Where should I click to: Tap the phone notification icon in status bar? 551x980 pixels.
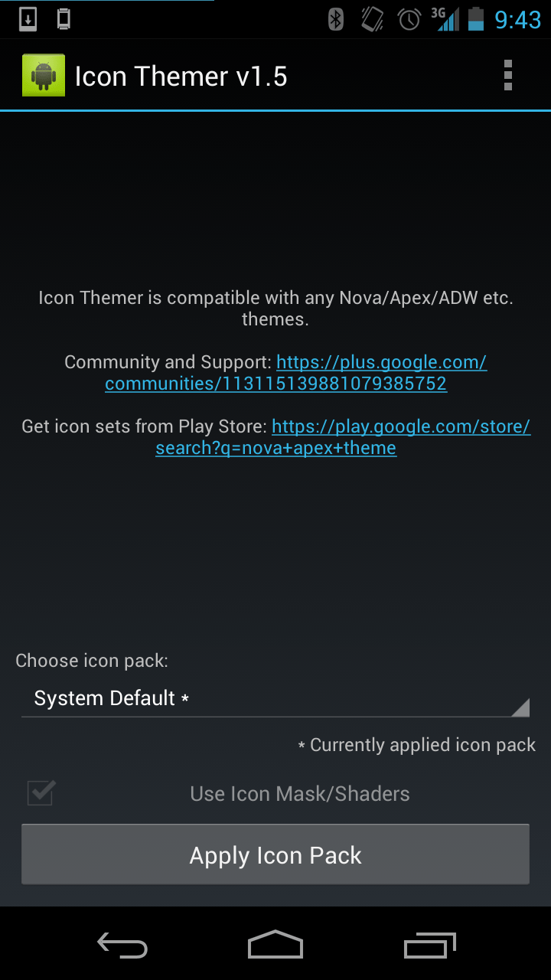coord(64,19)
